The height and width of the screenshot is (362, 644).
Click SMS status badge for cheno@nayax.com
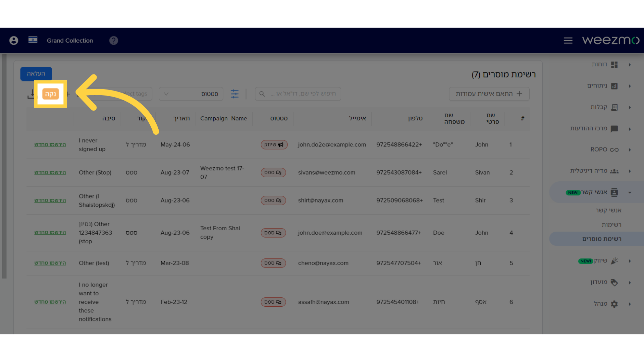click(273, 263)
